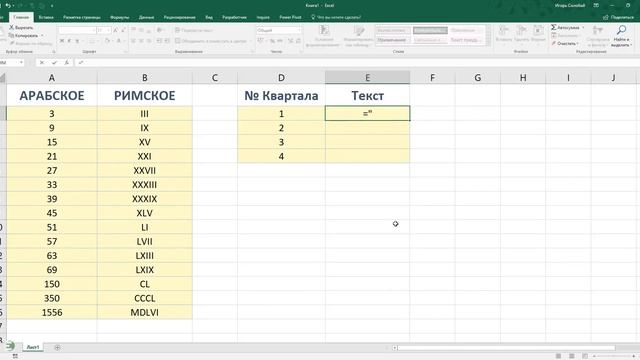640x360 pixels.
Task: Switch to the Формулы ribbon tab
Action: [120, 17]
